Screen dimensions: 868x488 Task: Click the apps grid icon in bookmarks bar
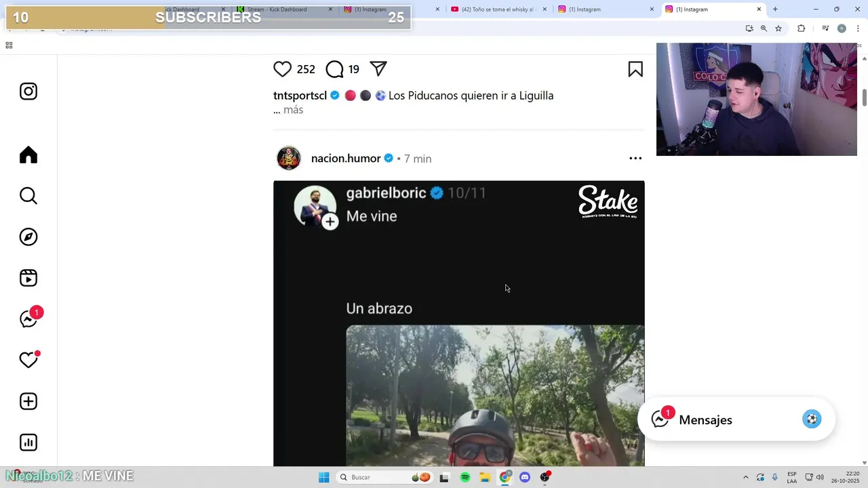coord(9,45)
